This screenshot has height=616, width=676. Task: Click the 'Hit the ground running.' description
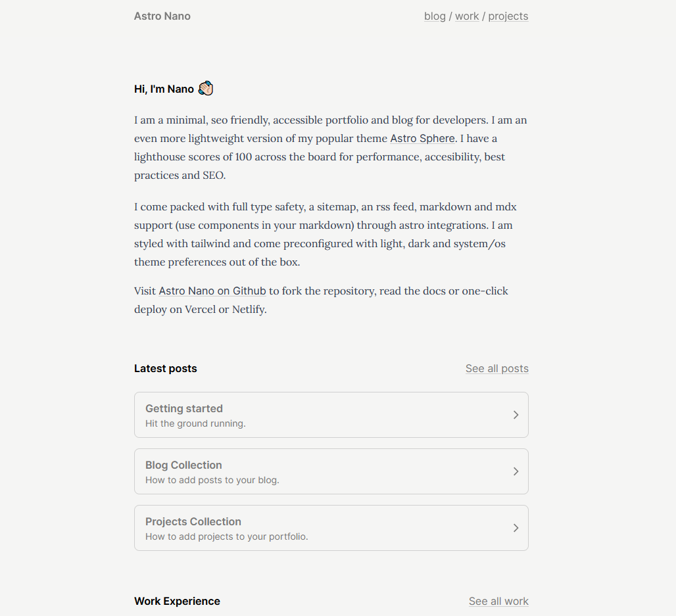click(x=195, y=424)
